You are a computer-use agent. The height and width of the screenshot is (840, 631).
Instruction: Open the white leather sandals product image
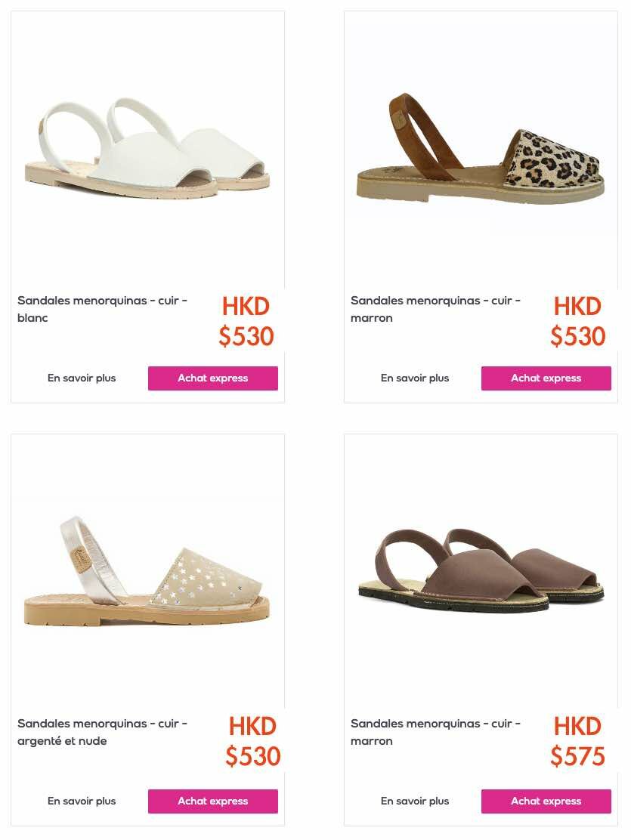[x=147, y=150]
